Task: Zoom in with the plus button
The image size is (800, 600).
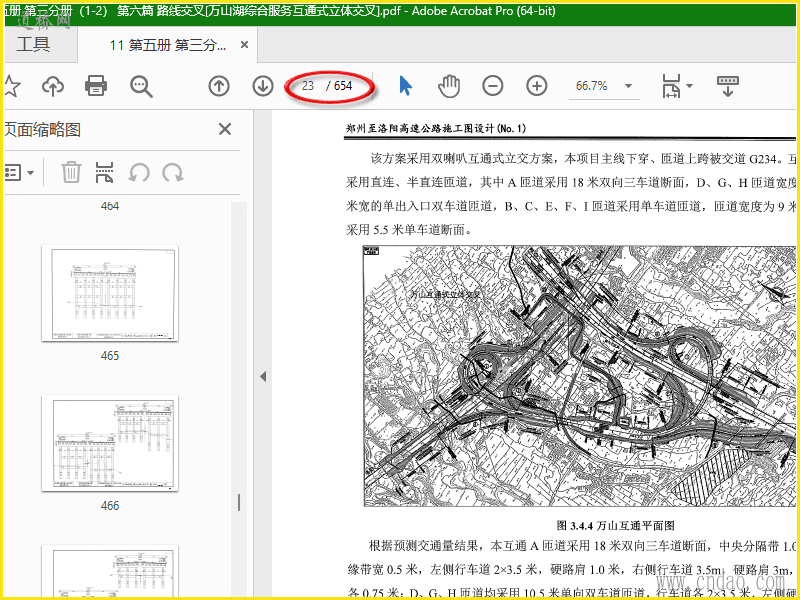Action: (x=537, y=86)
